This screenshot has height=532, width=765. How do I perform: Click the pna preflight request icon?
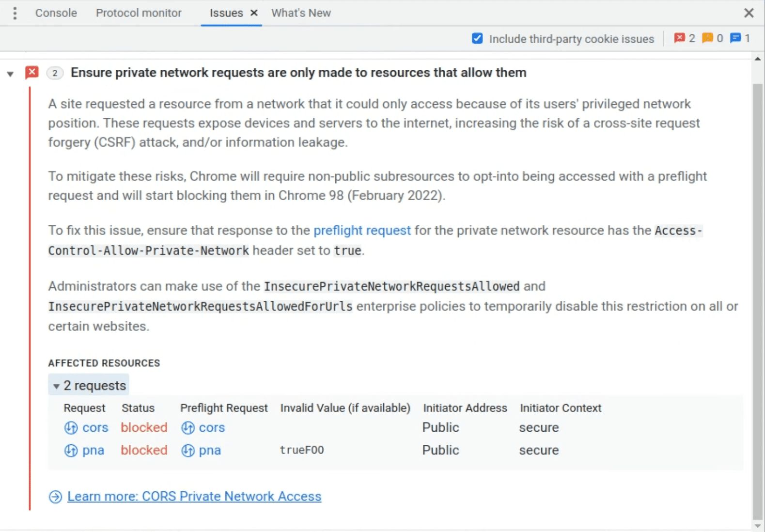click(187, 451)
